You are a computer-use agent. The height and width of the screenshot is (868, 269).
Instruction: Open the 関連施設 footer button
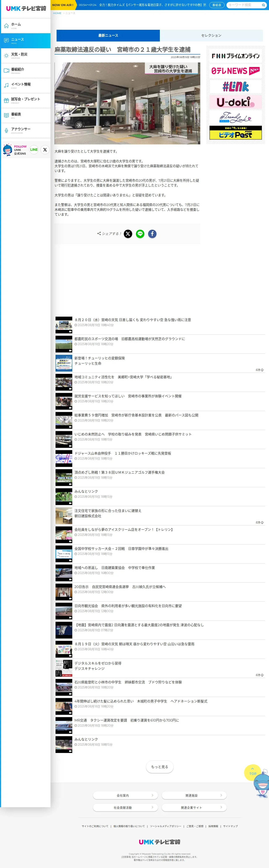tap(194, 795)
